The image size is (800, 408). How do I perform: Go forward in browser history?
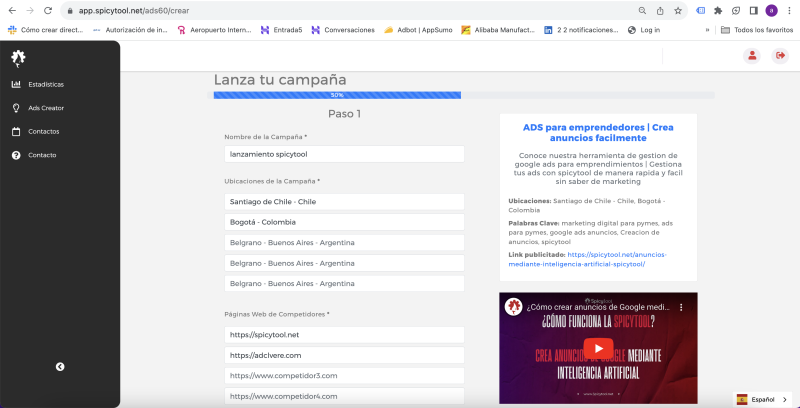30,11
